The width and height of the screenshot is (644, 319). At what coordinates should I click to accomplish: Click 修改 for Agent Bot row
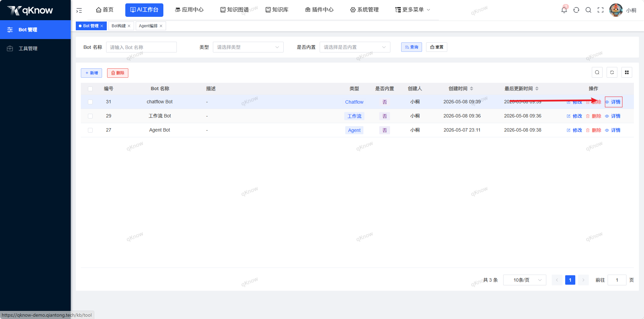[x=575, y=130]
